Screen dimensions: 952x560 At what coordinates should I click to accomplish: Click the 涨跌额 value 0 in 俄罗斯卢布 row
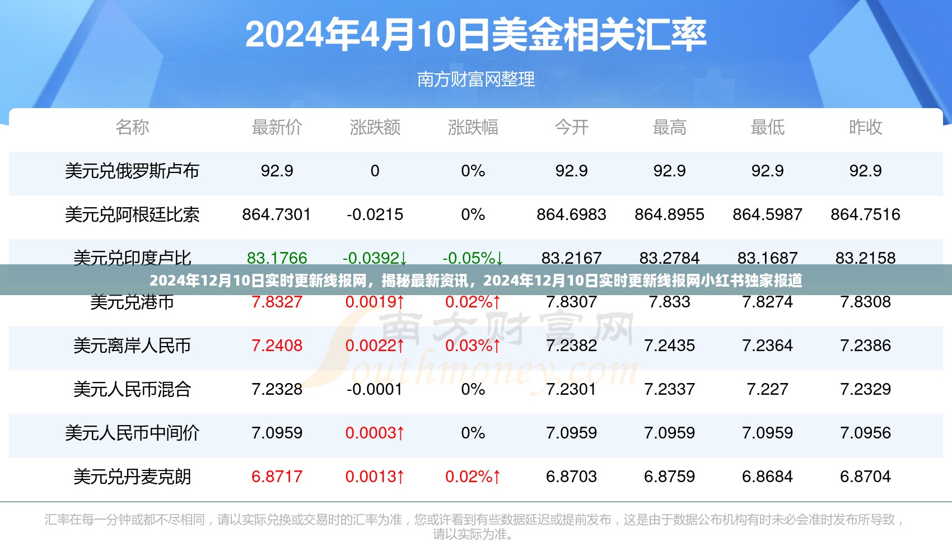[375, 171]
